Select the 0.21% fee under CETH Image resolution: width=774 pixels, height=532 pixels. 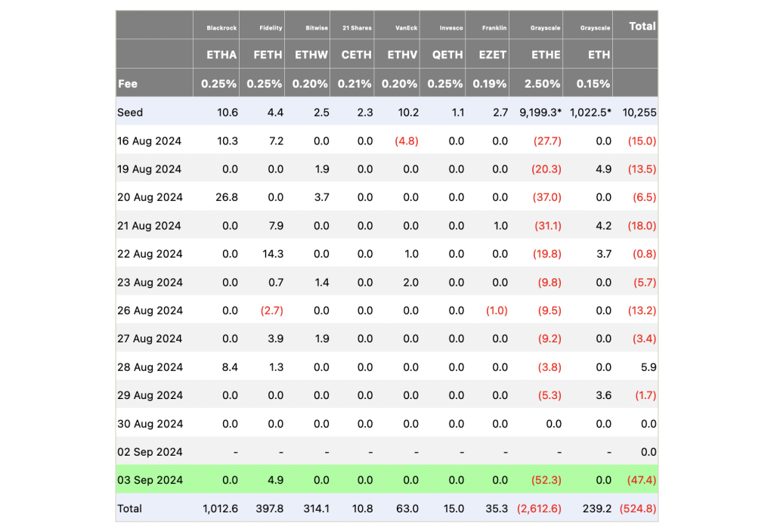pyautogui.click(x=354, y=84)
